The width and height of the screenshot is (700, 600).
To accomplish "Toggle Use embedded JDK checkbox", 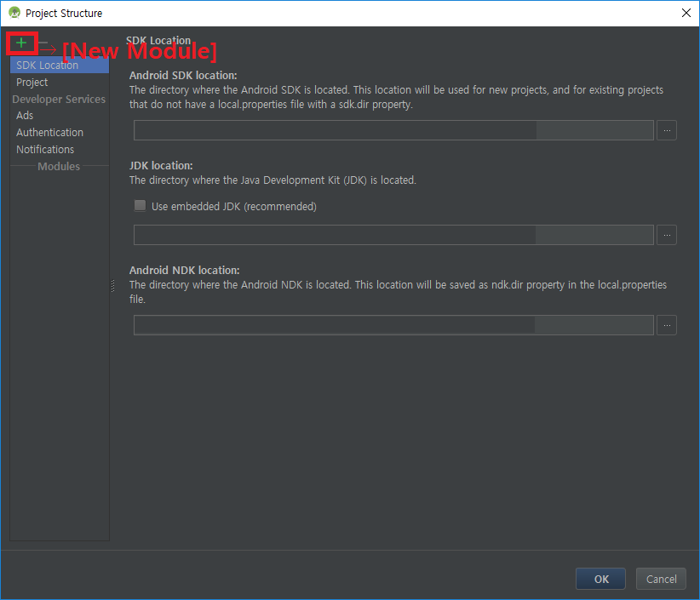I will click(x=141, y=206).
